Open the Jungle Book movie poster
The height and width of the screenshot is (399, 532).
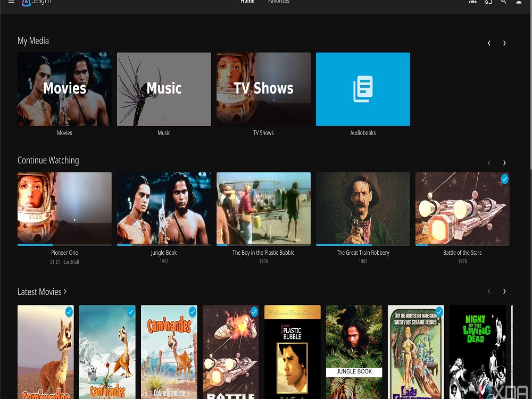coord(354,352)
